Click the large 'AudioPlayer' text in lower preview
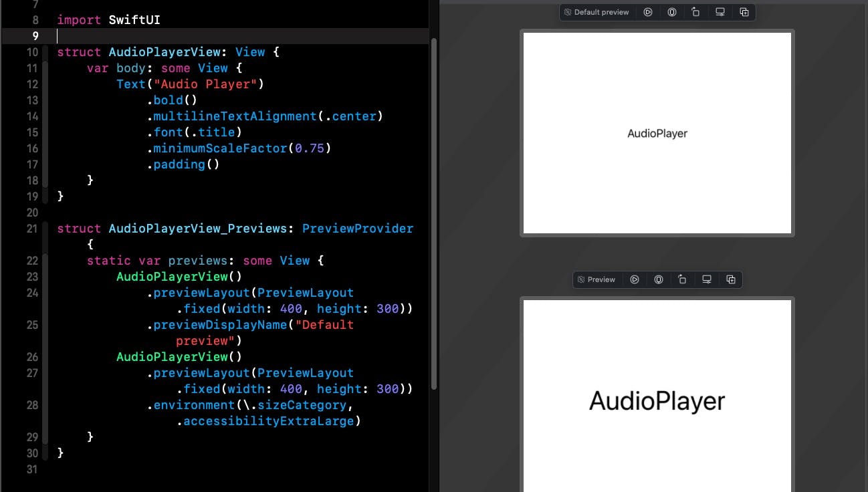 657,401
